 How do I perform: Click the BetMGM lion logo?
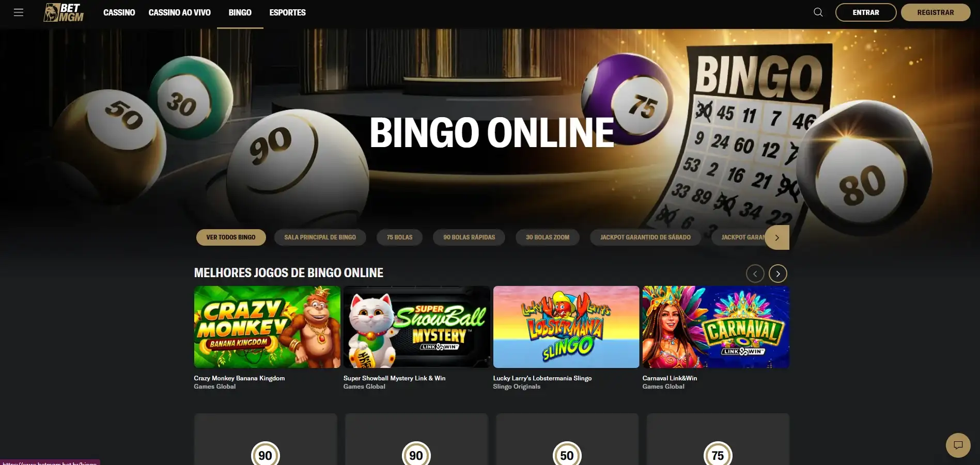tap(64, 12)
